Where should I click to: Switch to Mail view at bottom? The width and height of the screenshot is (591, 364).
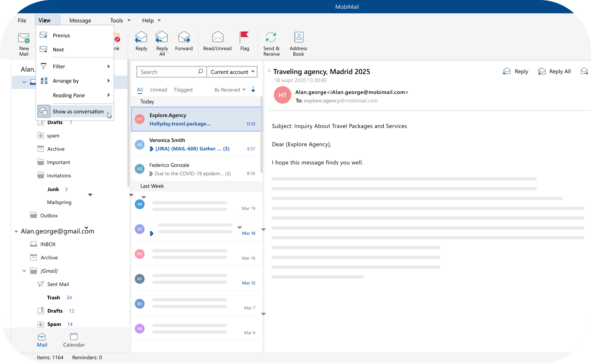pyautogui.click(x=42, y=340)
